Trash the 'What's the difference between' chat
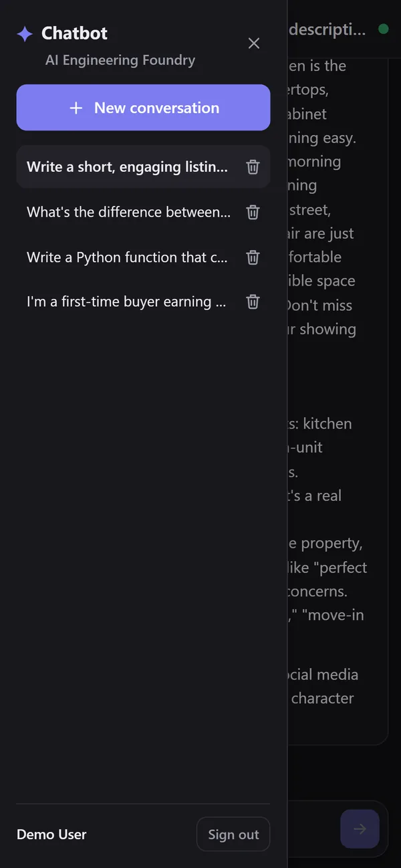 (x=253, y=212)
